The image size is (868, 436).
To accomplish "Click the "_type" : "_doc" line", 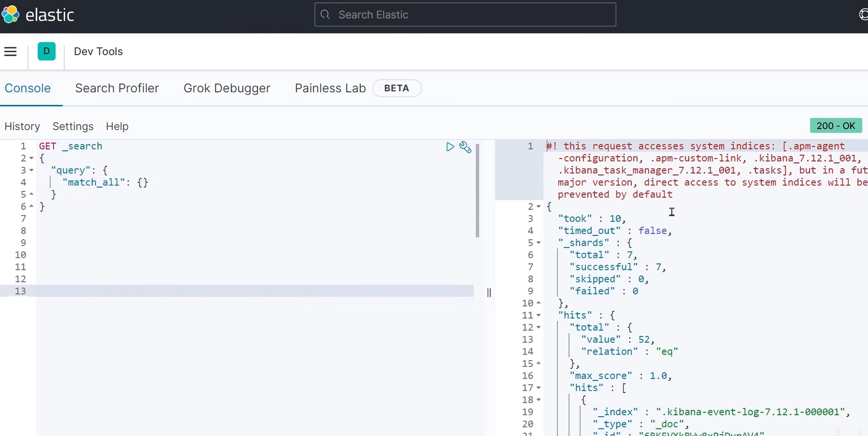I will (641, 424).
